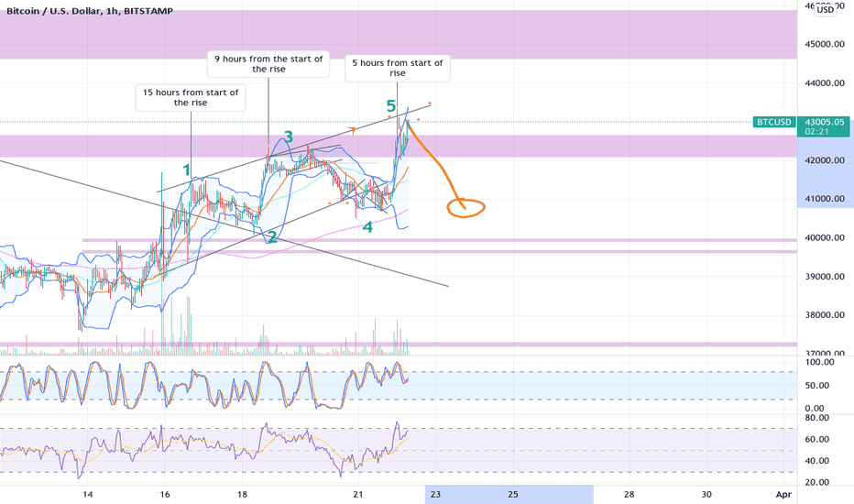Screen dimensions: 854x504
Task: Click the date 16 on time axis
Action: (165, 495)
